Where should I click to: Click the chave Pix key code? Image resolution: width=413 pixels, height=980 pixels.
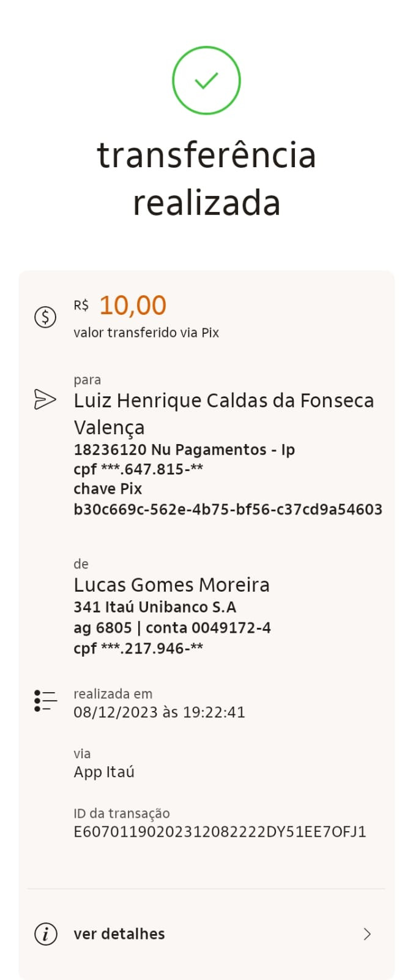(228, 510)
